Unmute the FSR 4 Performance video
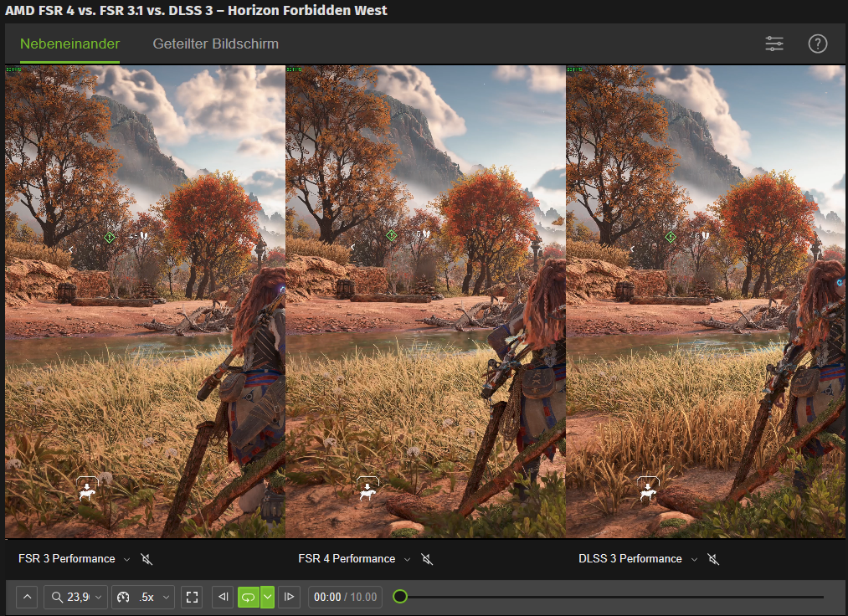The width and height of the screenshot is (848, 616). (x=427, y=559)
